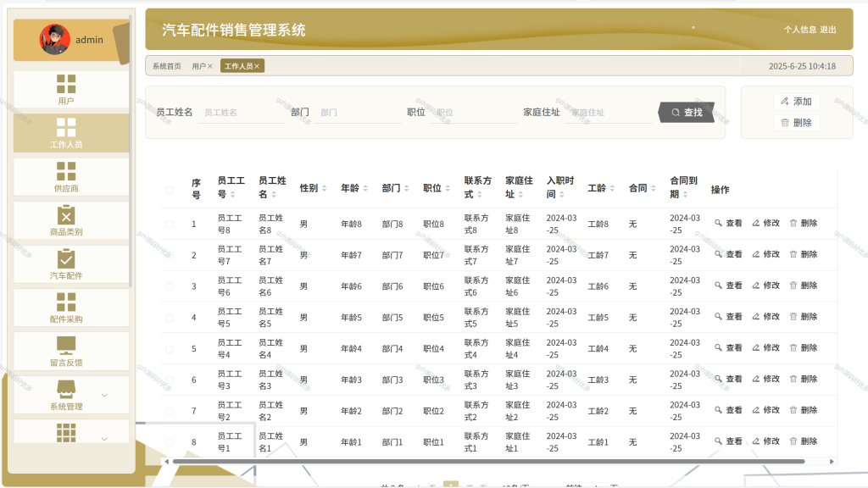This screenshot has height=488, width=868.
Task: Click the 修改 pencil icon for row 员工工号1
Action: pyautogui.click(x=755, y=441)
